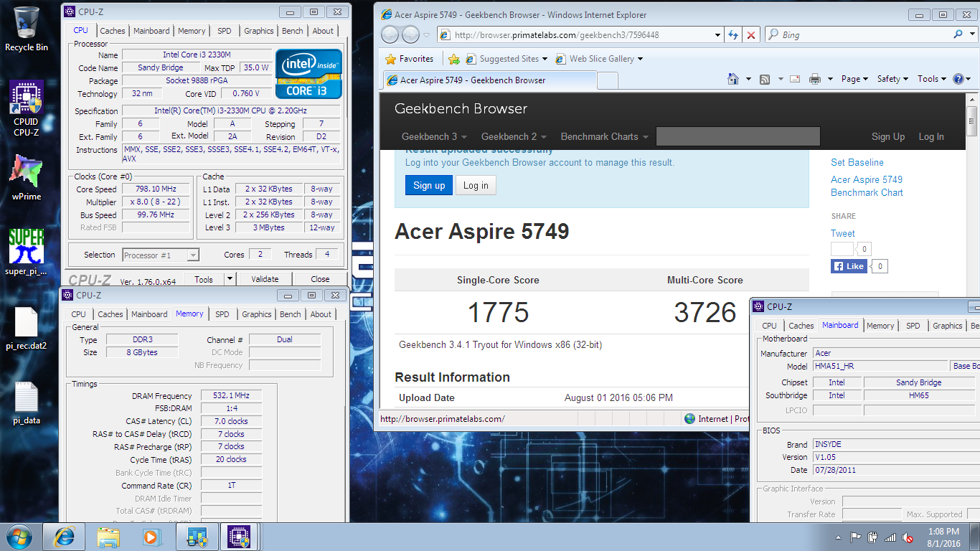Select the pi_rec.dat2 file on the desktop

(x=27, y=329)
